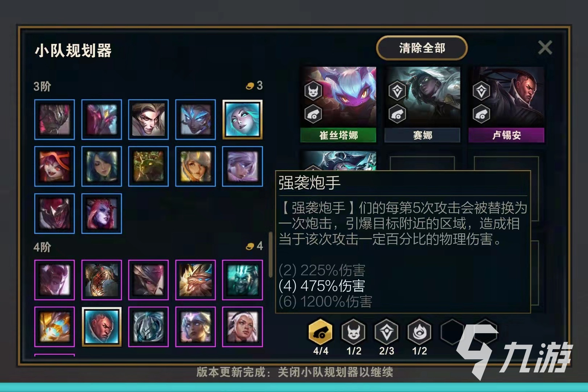
Task: Click the 1/2 flame trait icon
Action: click(419, 332)
